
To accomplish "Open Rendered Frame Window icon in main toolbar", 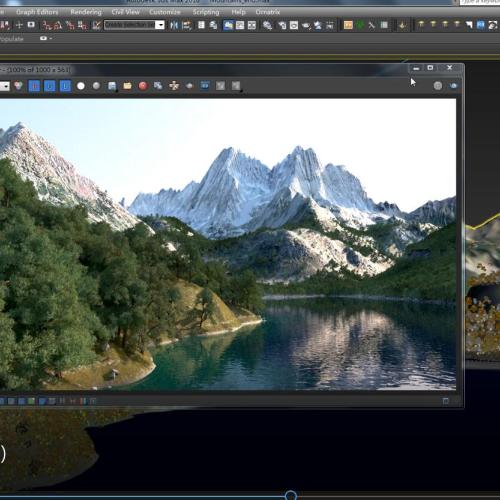I will [x=294, y=25].
